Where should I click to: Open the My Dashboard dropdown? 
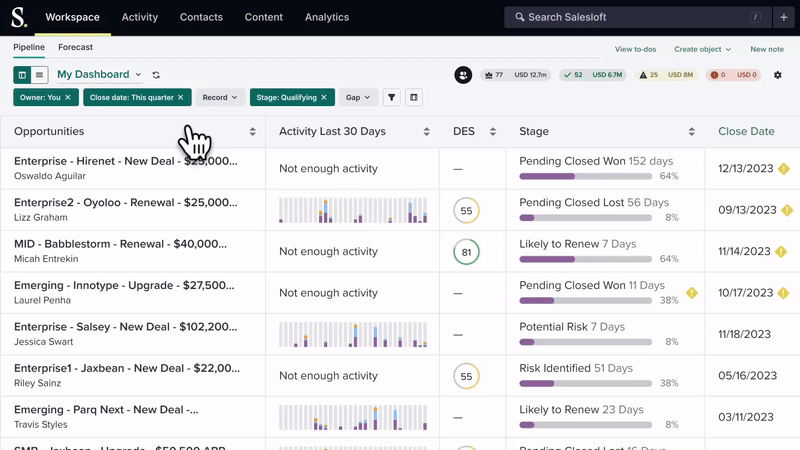(x=99, y=74)
